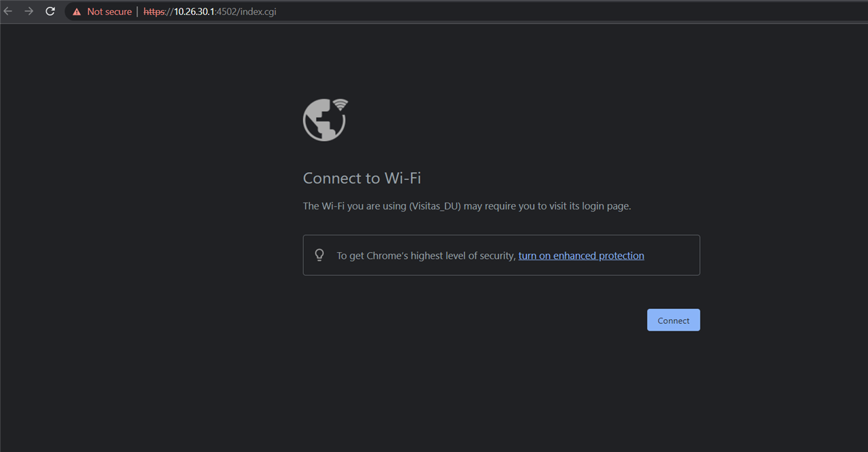The width and height of the screenshot is (868, 452).
Task: Click the globe icon above the heading
Action: 324,121
